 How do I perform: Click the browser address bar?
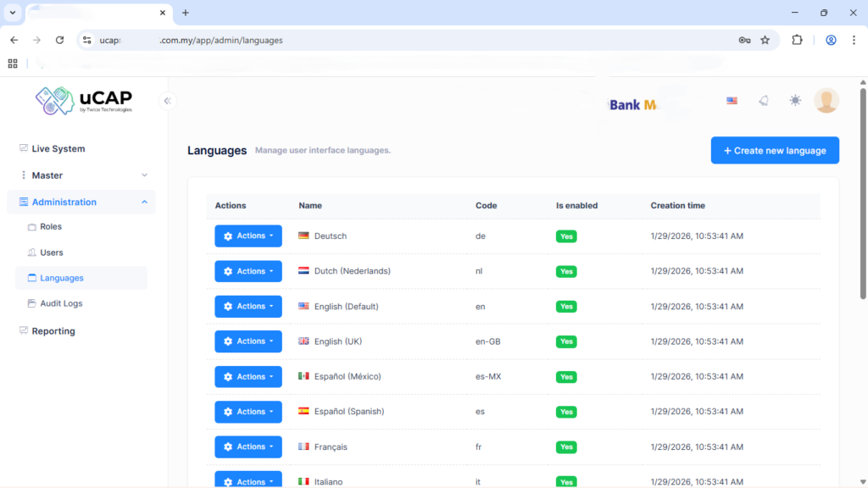pos(407,40)
